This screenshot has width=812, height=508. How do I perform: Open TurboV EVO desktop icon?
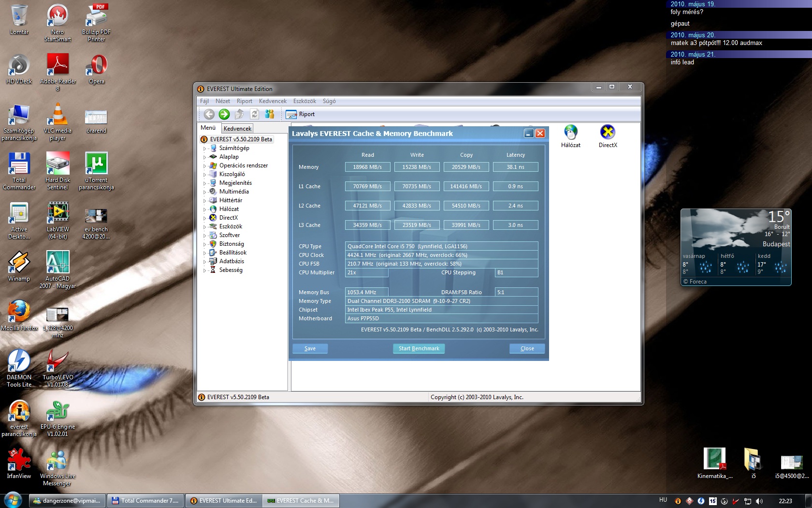(x=58, y=369)
